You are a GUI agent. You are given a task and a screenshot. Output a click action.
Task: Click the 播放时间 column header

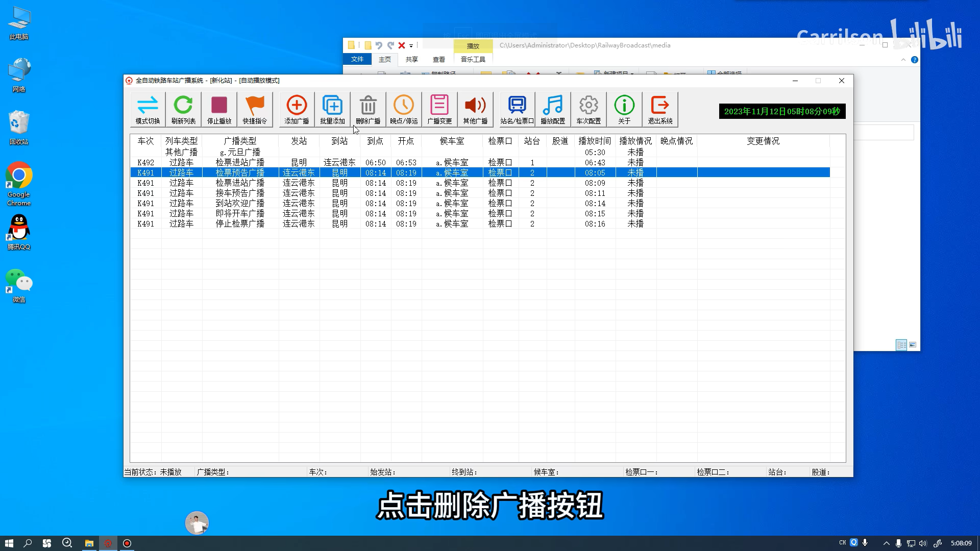click(x=595, y=141)
